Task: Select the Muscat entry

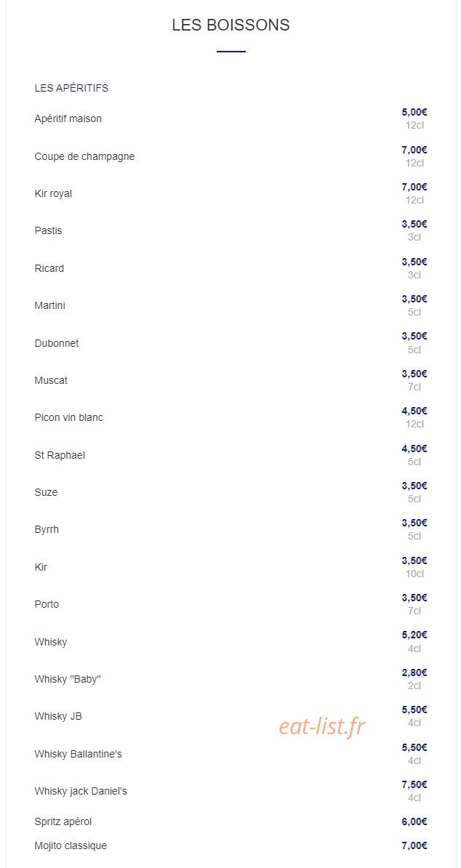Action: [51, 380]
